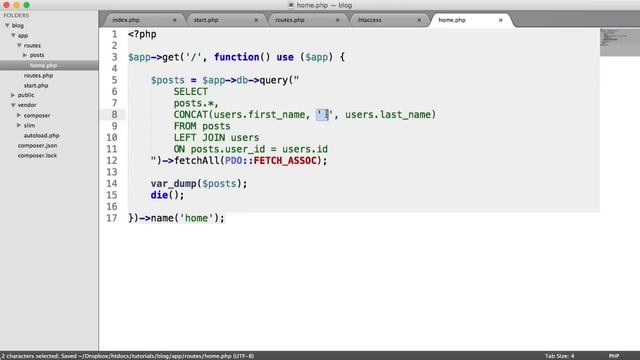This screenshot has width=640, height=360.
Task: Open autoload.php in the sidebar
Action: click(41, 135)
